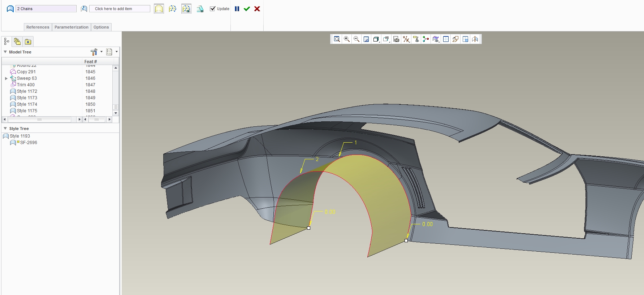
Task: Open the Options tab
Action: (x=101, y=27)
